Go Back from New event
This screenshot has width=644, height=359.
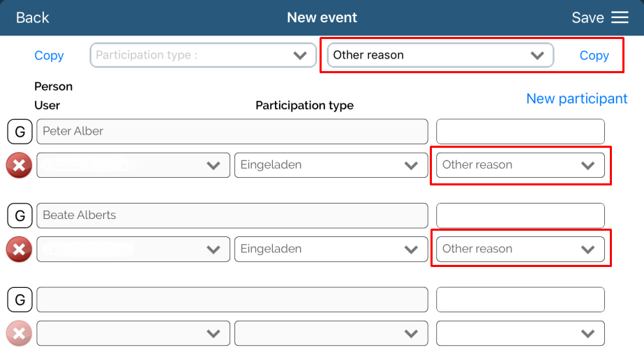(33, 18)
